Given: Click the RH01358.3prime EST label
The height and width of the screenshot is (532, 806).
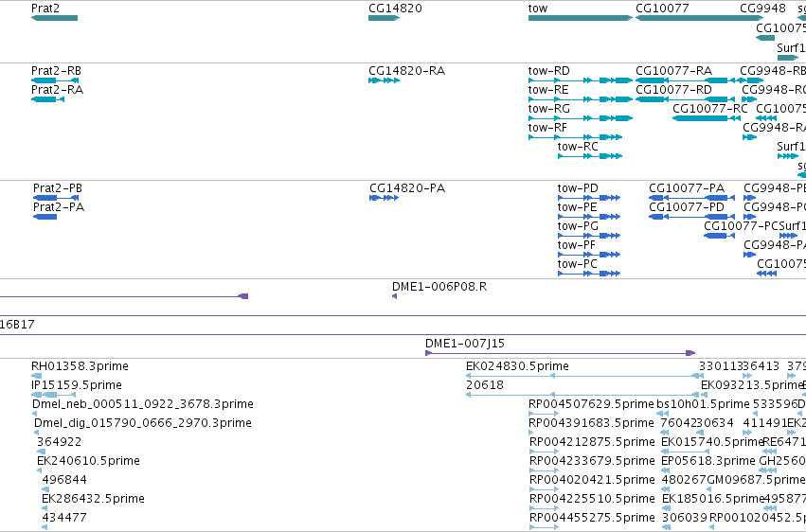Looking at the screenshot, I should point(80,366).
